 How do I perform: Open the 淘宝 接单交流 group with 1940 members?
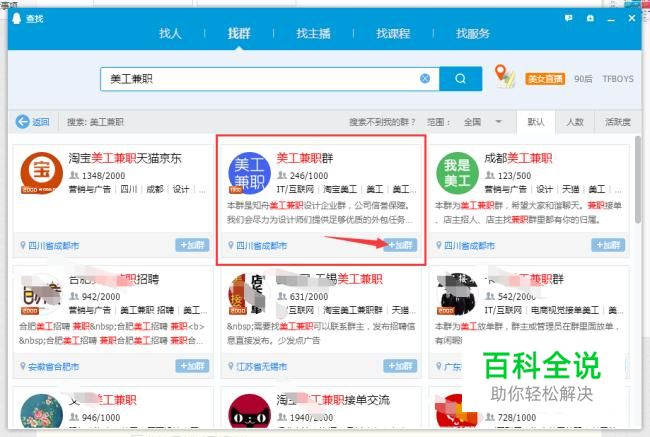pos(321,408)
